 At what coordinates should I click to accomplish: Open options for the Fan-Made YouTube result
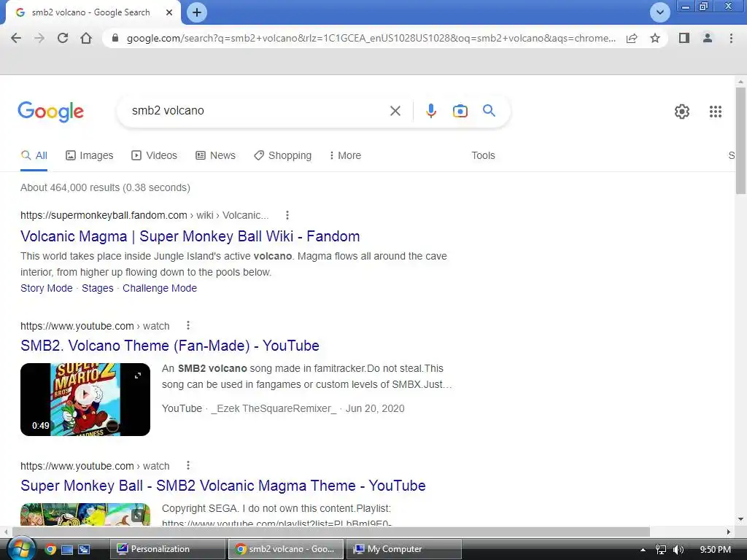click(x=188, y=326)
